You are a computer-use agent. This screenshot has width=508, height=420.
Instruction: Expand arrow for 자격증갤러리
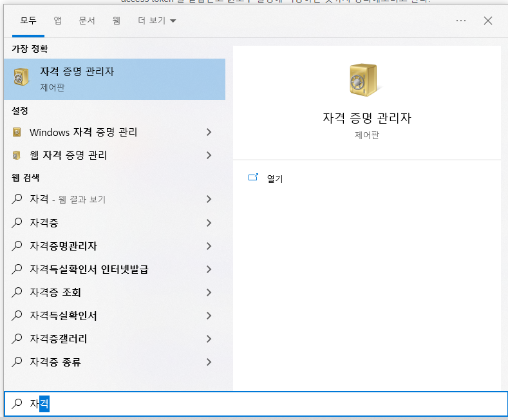pos(209,339)
